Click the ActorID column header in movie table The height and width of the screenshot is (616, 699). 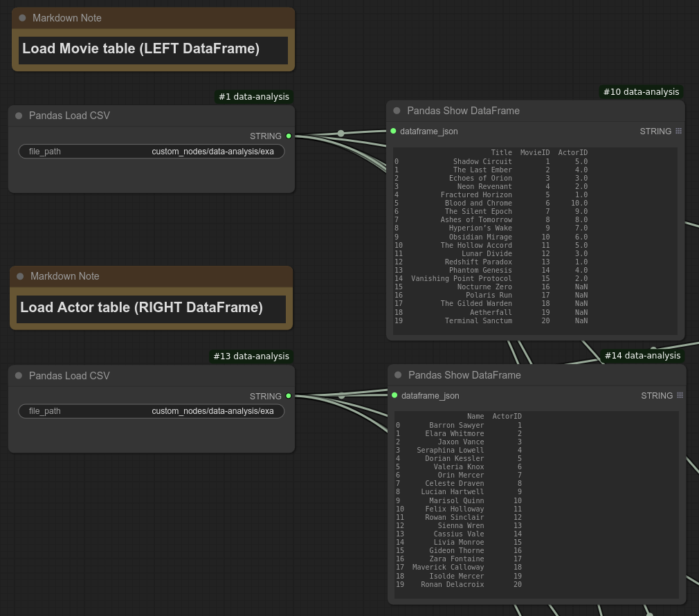click(x=573, y=152)
